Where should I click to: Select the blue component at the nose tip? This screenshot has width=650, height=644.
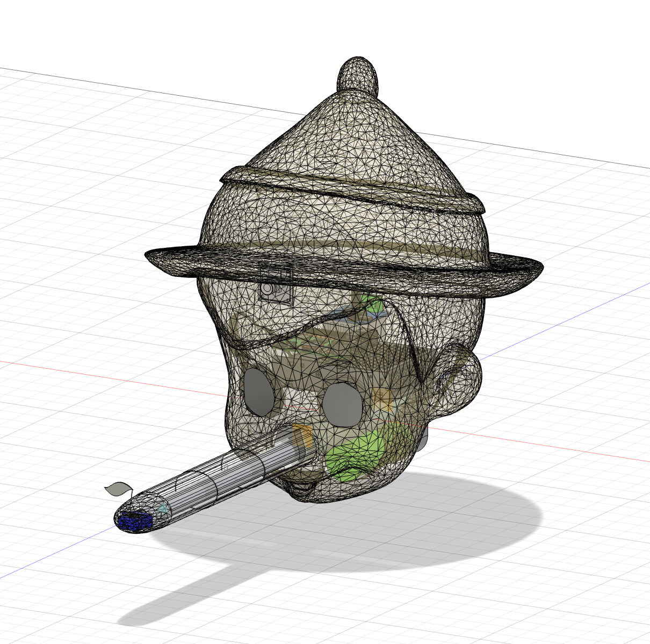coord(136,520)
